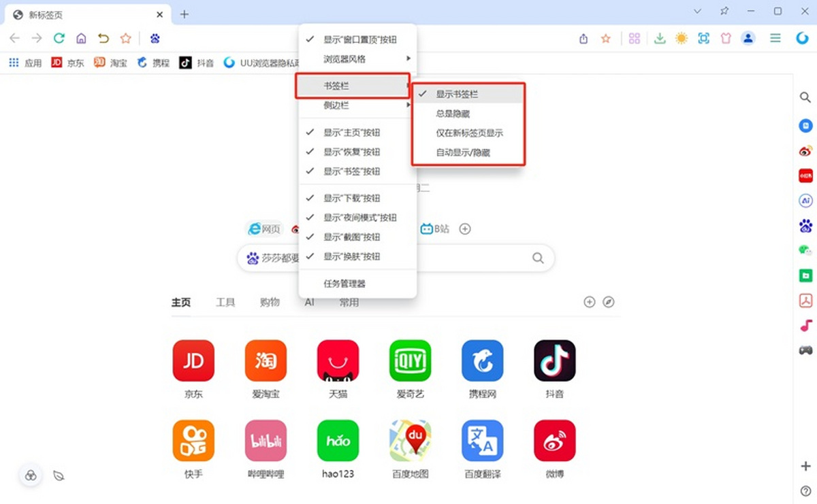Select 显示书签栏 in the submenu
This screenshot has height=504, width=817.
click(x=468, y=94)
